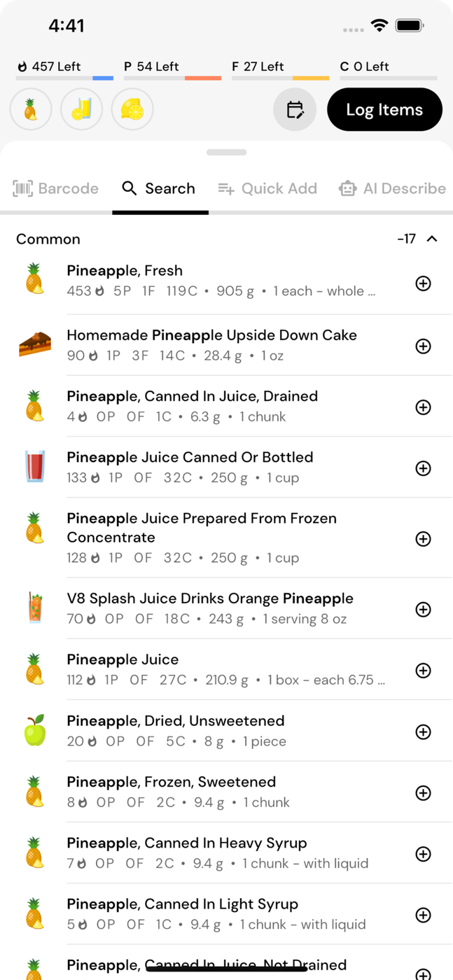Switch to the AI Describe tab
Screen dimensions: 453x980
point(392,188)
